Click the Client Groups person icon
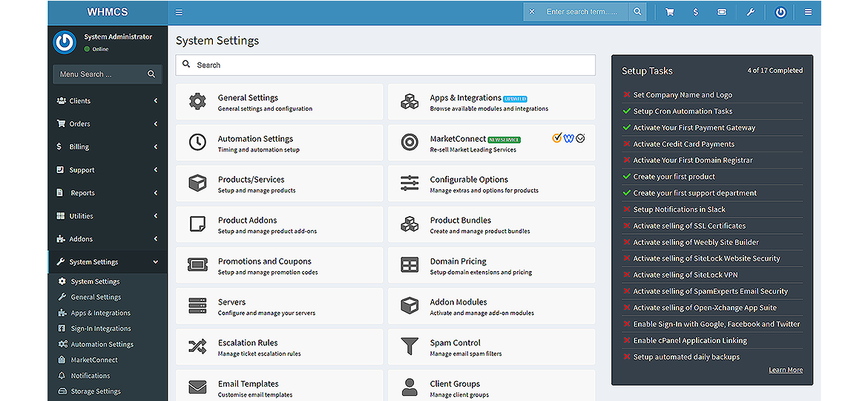Image resolution: width=868 pixels, height=401 pixels. coord(410,387)
